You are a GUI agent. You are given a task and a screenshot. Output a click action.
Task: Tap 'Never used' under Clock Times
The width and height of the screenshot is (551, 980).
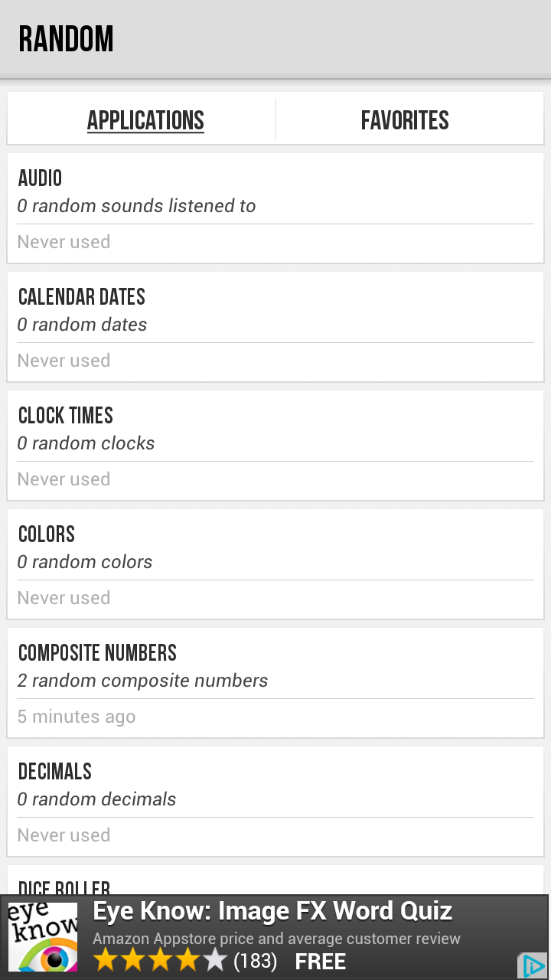coord(64,479)
